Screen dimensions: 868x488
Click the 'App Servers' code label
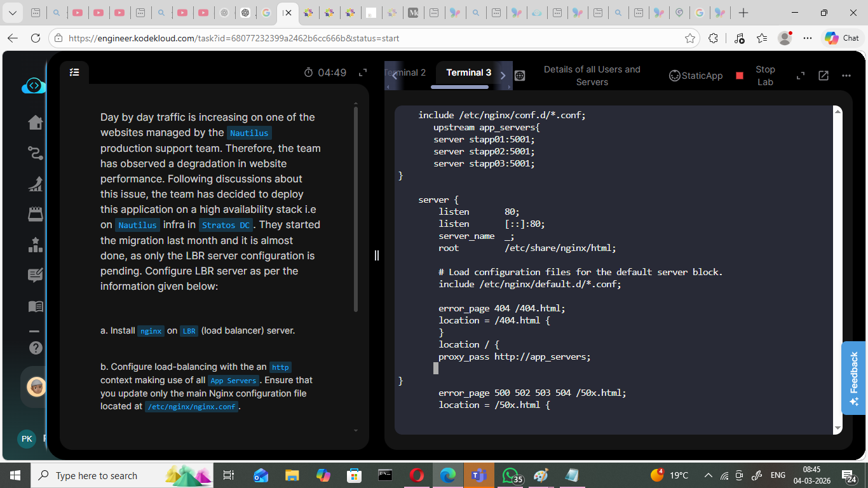[233, 381]
